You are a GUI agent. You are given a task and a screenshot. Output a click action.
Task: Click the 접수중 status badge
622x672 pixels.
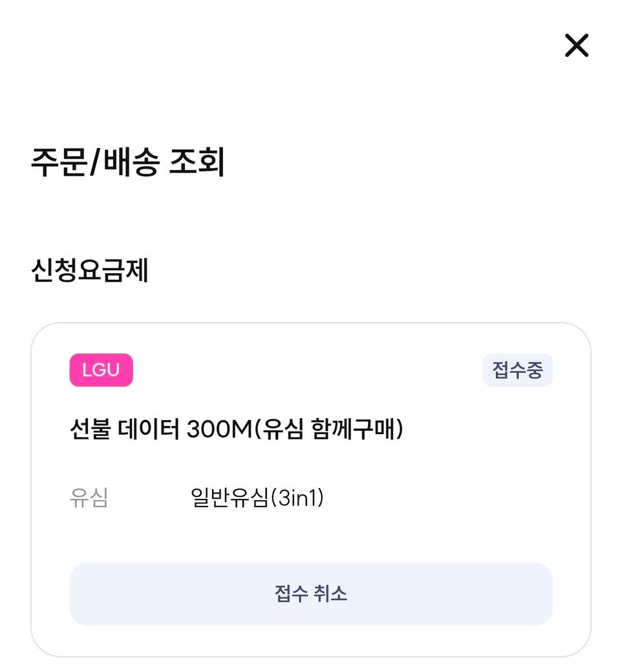pos(517,370)
